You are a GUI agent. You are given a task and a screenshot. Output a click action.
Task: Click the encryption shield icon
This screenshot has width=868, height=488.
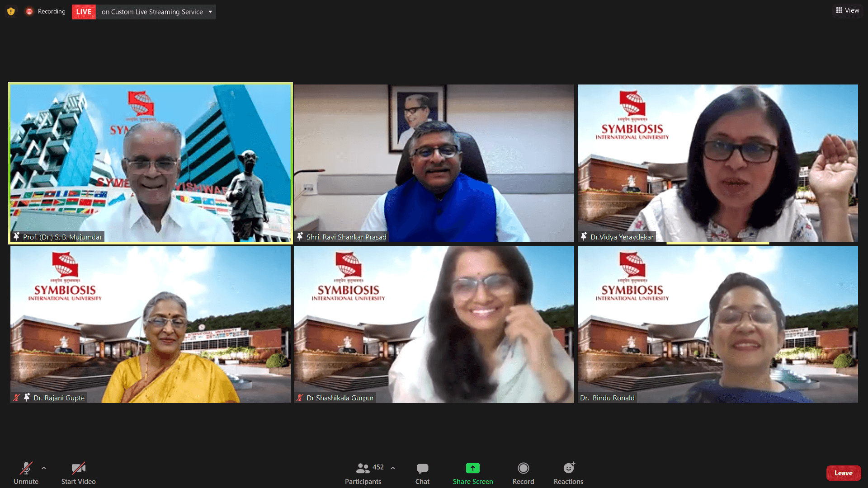[x=11, y=11]
